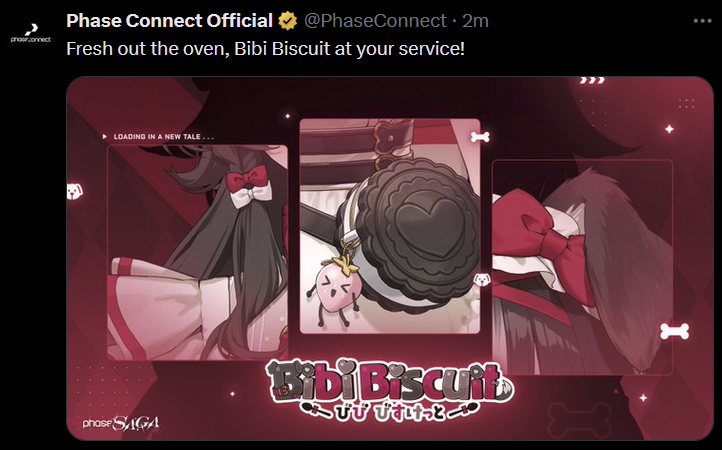Click the white bone icon by middle panel

[x=480, y=137]
